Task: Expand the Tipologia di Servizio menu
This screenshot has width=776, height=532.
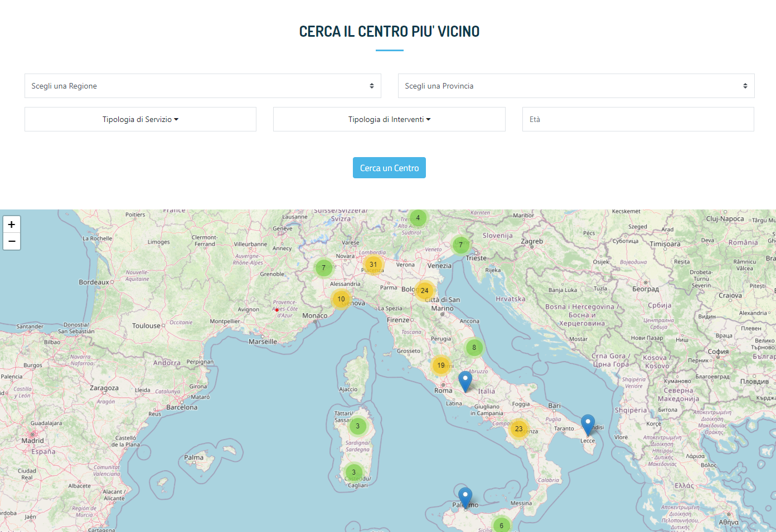Action: click(x=140, y=119)
